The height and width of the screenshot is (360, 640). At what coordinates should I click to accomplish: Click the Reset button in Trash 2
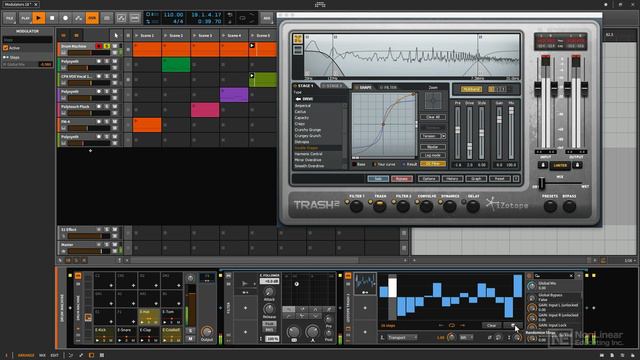500,179
